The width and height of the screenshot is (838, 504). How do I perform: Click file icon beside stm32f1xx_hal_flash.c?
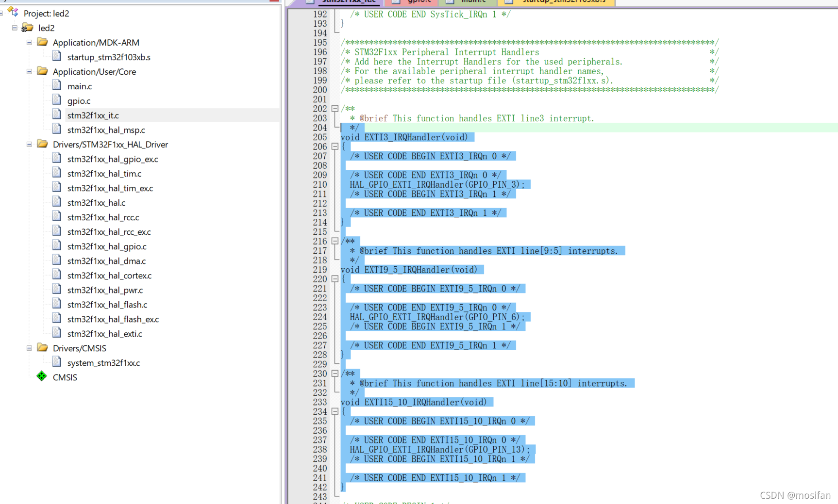click(x=57, y=304)
